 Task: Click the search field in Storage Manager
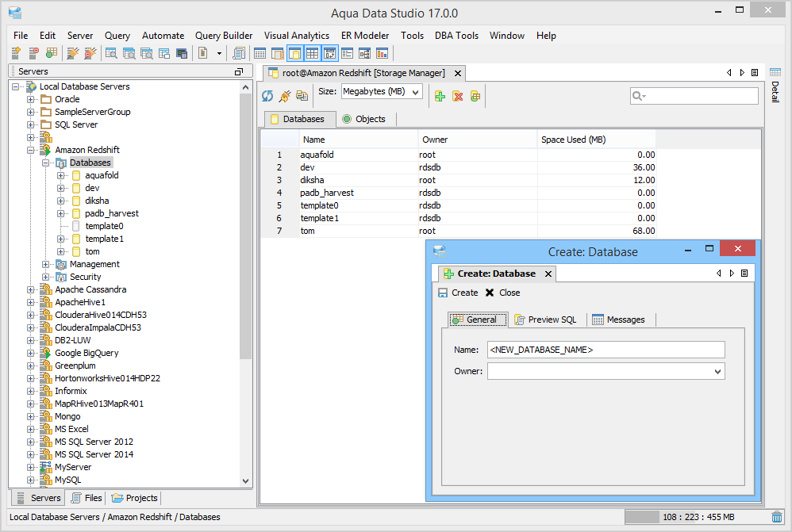tap(694, 96)
